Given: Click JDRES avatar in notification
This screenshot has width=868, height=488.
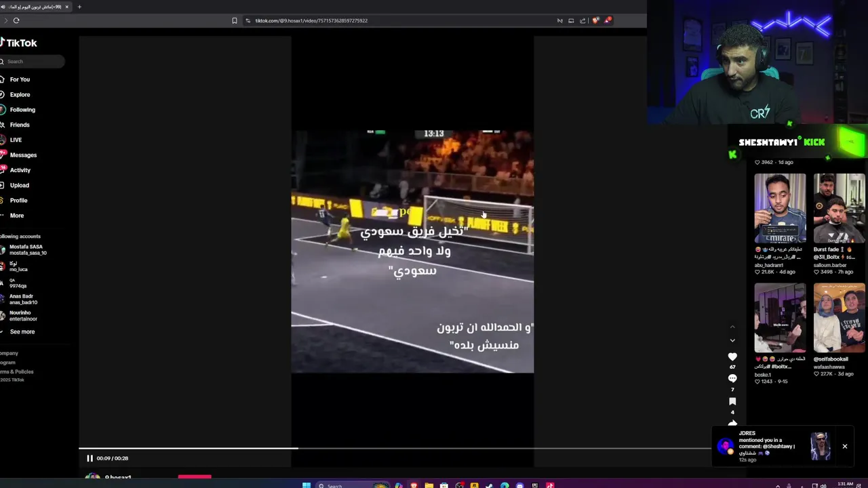Looking at the screenshot, I should point(726,447).
